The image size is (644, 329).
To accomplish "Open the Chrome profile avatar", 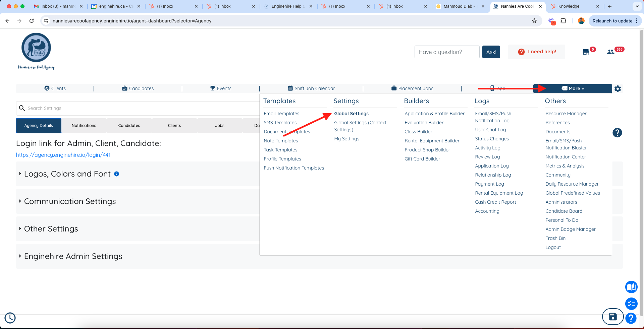I will pos(581,21).
